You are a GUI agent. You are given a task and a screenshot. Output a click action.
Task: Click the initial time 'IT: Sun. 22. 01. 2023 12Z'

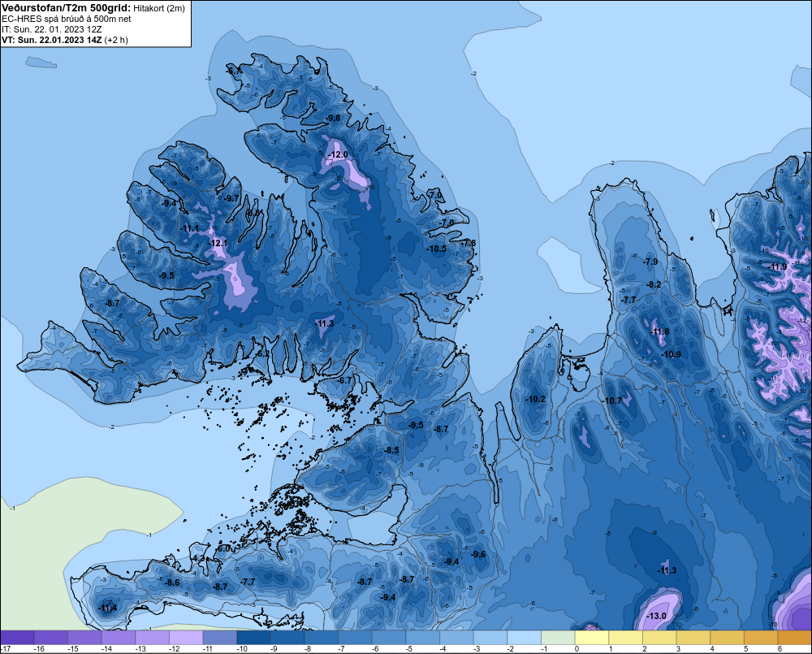52,29
